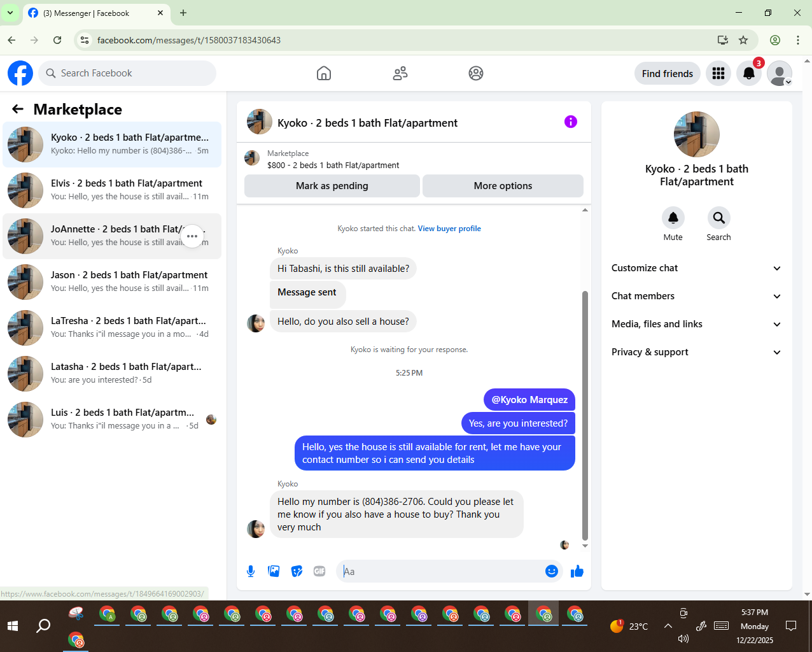Expand the Media, files and links section

(x=697, y=324)
